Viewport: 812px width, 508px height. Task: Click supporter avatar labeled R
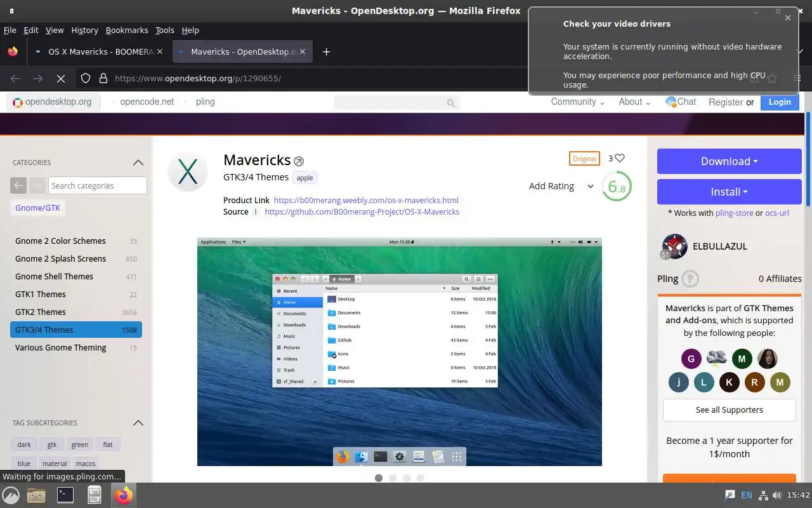(755, 382)
